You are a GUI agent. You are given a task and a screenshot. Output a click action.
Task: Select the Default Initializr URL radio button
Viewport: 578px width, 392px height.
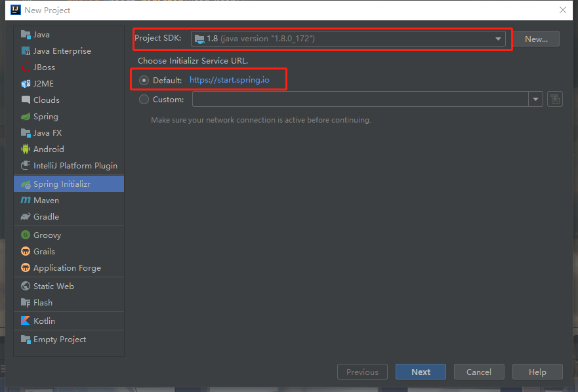144,80
